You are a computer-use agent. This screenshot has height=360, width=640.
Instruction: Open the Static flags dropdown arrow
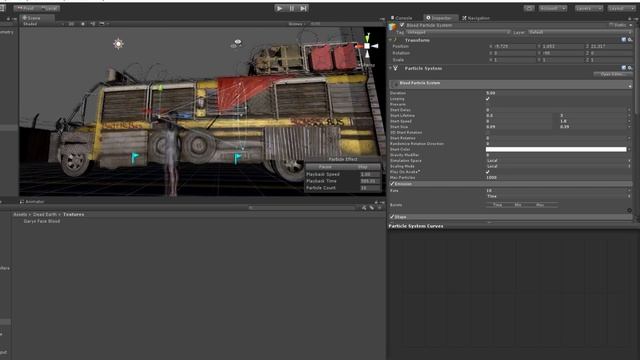click(631, 25)
